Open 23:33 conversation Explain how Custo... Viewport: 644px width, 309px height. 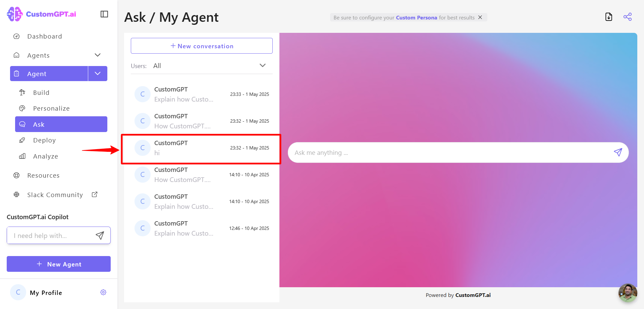tap(202, 94)
